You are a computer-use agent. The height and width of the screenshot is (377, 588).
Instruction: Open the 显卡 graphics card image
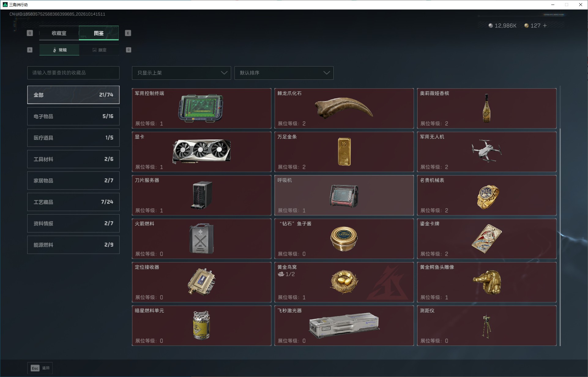click(202, 152)
